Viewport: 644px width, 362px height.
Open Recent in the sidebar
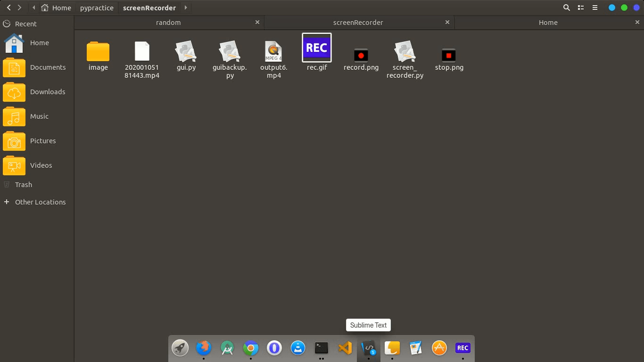pyautogui.click(x=37, y=24)
